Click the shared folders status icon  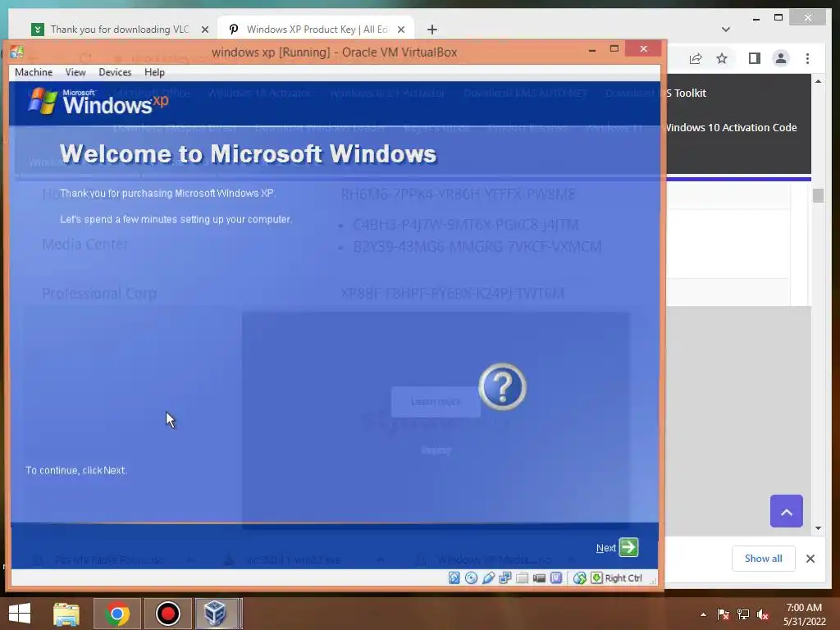523,578
